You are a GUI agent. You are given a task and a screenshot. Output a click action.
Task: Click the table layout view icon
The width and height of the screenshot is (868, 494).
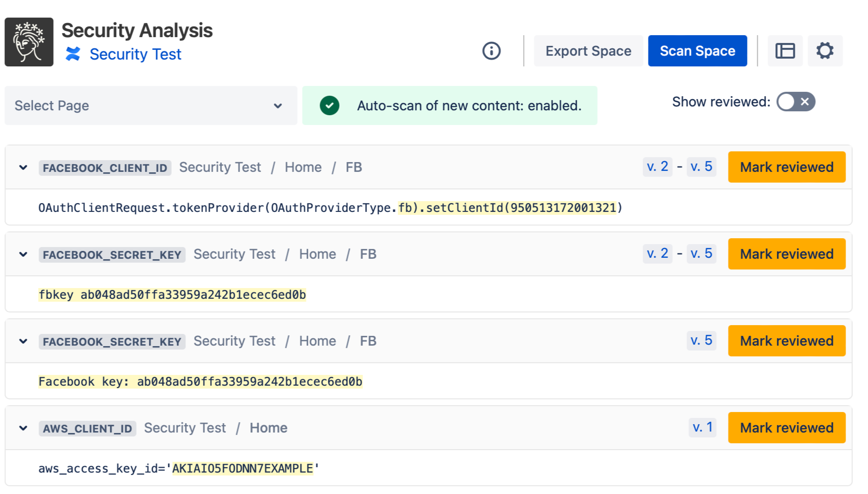click(785, 51)
